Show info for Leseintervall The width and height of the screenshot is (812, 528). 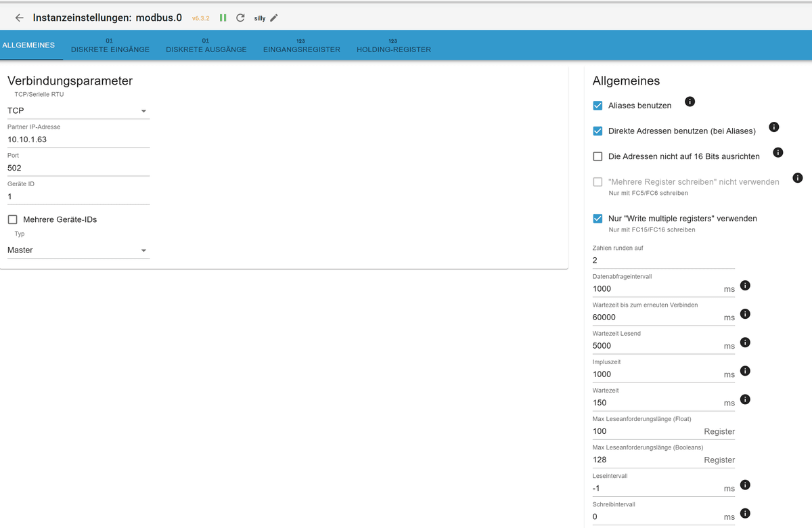(x=745, y=485)
